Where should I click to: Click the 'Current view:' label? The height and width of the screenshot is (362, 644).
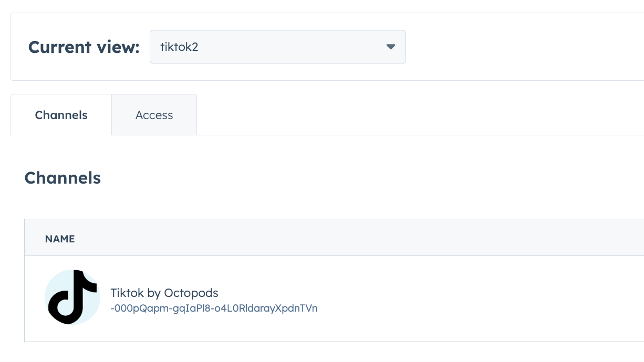point(84,47)
